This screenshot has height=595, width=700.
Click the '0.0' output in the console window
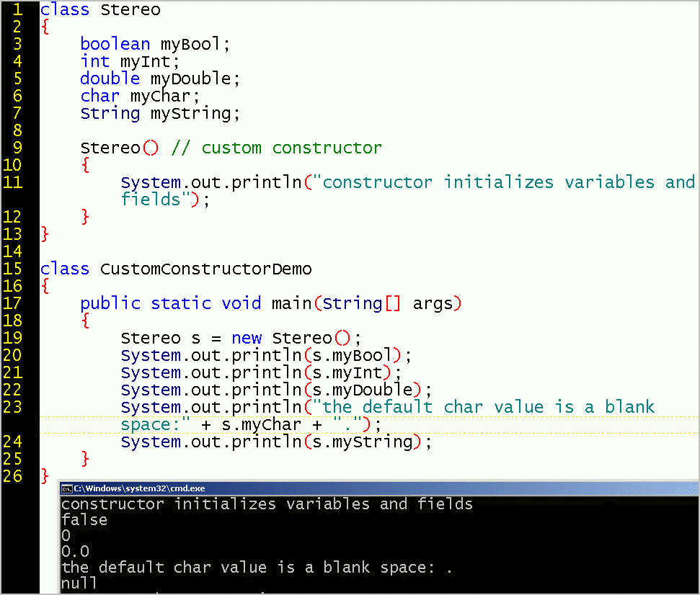coord(76,551)
